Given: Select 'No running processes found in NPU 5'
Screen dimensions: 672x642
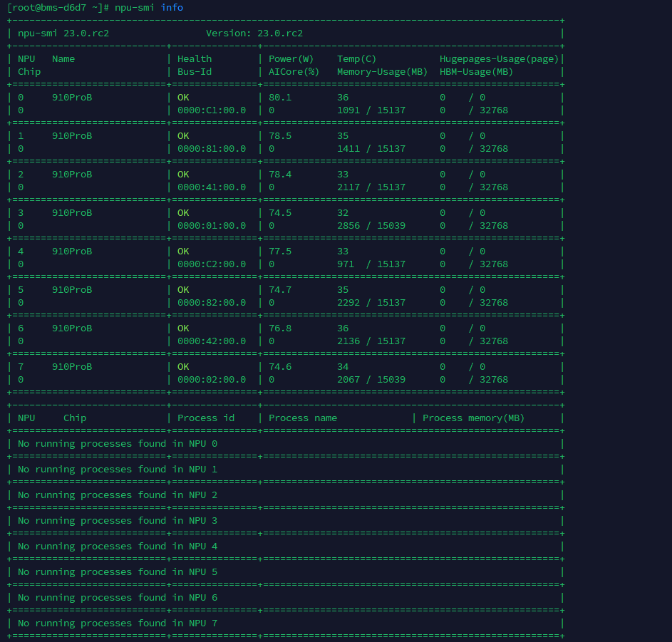Looking at the screenshot, I should coord(118,572).
